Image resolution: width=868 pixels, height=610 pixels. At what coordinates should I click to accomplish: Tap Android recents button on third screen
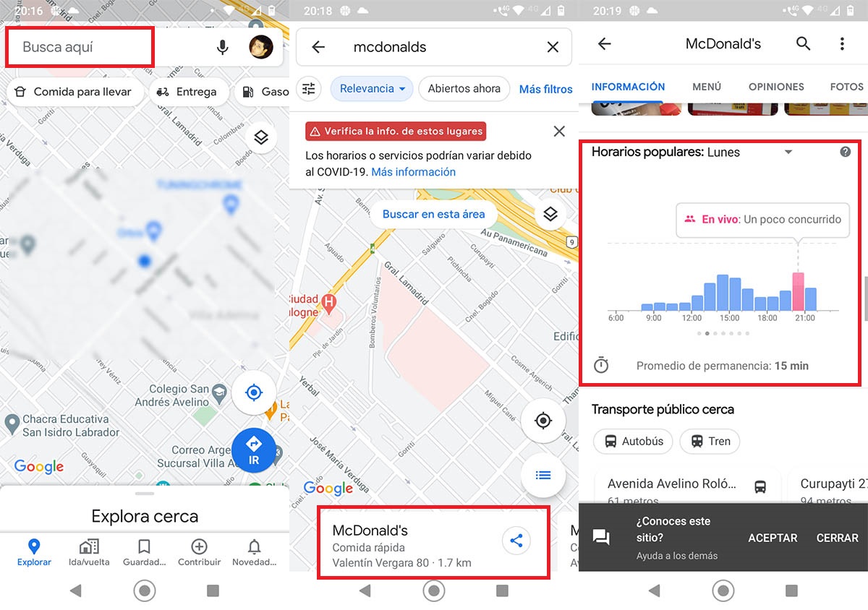coord(791,591)
